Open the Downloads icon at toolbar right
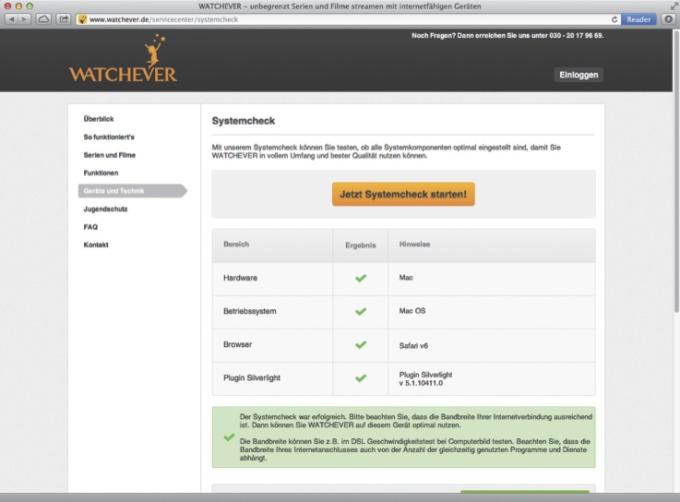680x502 pixels. click(668, 19)
